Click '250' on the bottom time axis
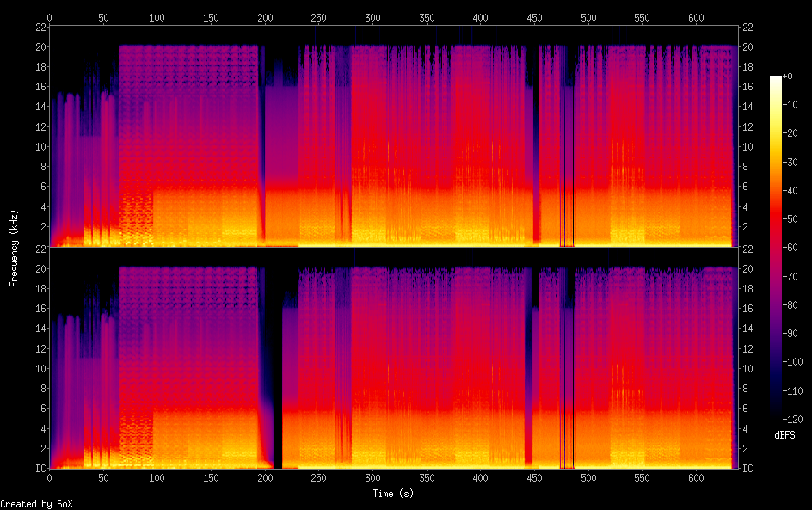Screen dimensions: 812x510 click(x=318, y=478)
